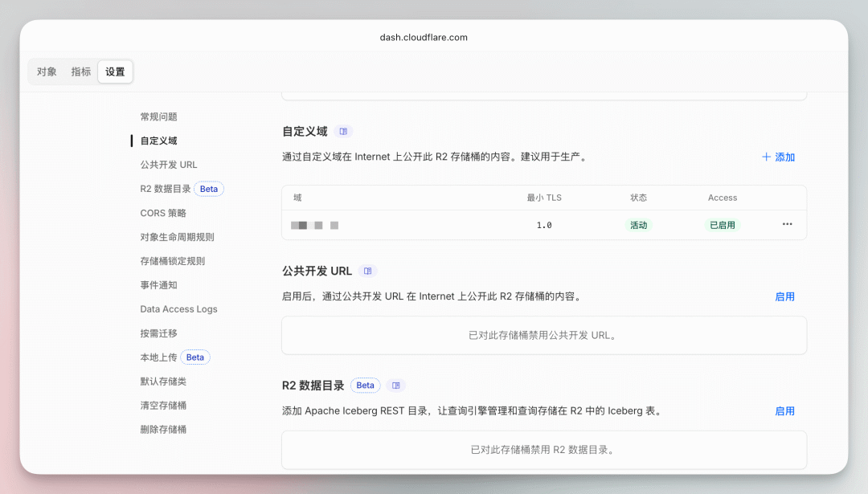Viewport: 868px width, 494px height.
Task: Select 事件通知 in the sidebar
Action: 159,285
